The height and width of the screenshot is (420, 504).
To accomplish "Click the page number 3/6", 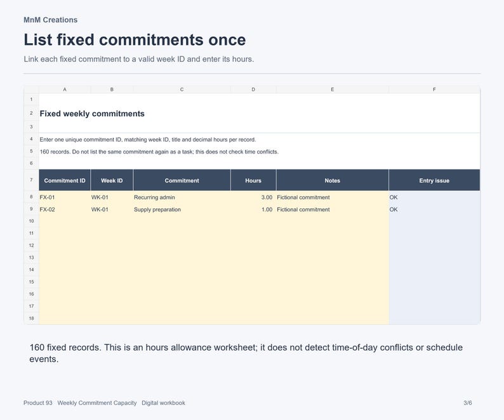I will tap(468, 403).
